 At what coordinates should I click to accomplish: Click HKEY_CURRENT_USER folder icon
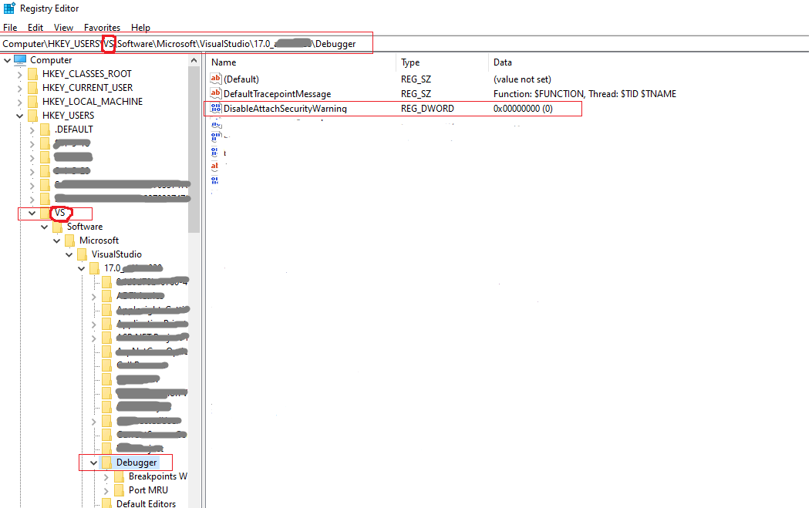32,88
